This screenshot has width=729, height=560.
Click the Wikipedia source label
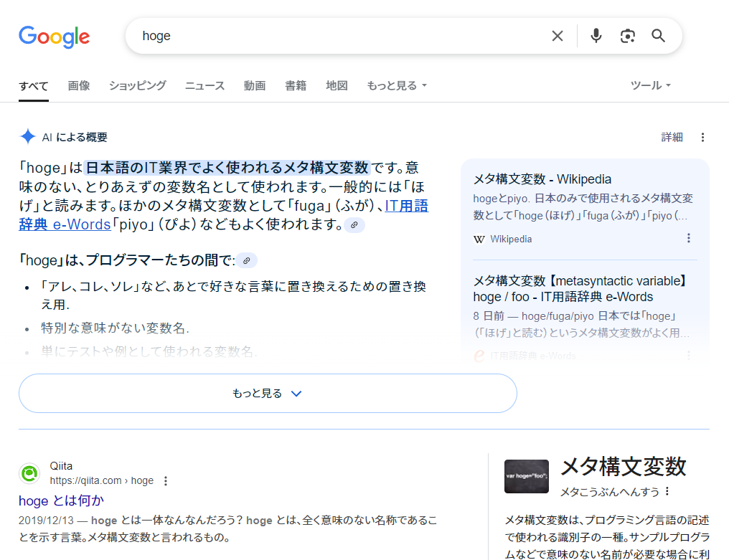click(511, 239)
